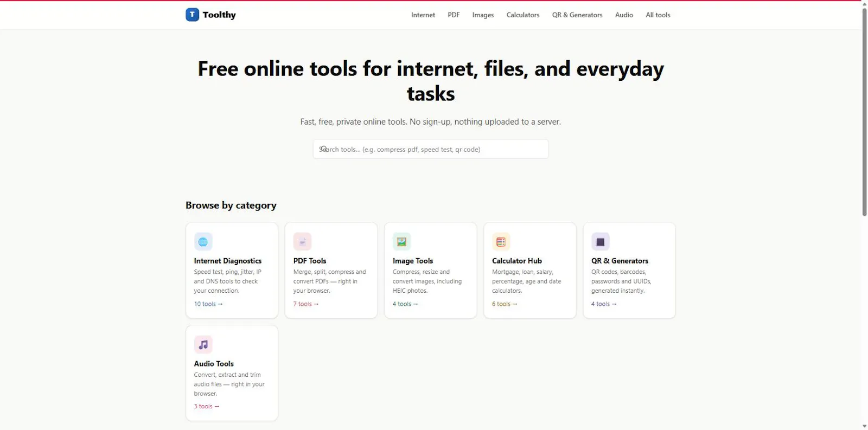This screenshot has height=430, width=868.
Task: View All tools from the header
Action: point(658,15)
